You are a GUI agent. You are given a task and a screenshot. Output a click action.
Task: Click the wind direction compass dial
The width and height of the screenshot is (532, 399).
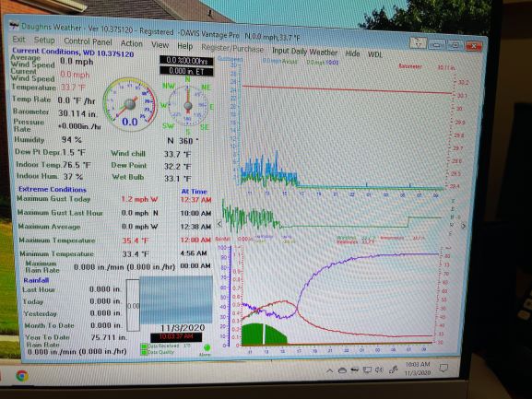(188, 105)
